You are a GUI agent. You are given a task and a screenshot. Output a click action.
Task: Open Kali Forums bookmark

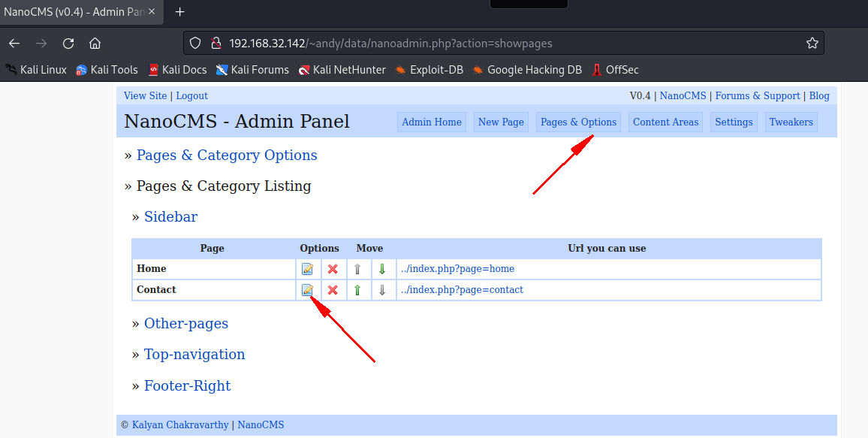[252, 70]
